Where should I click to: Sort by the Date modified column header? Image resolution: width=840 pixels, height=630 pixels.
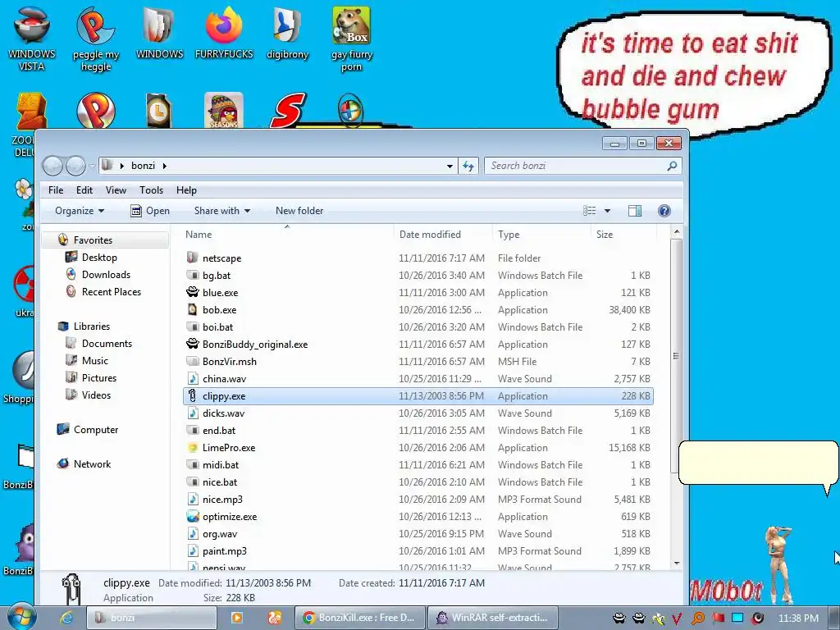click(443, 235)
